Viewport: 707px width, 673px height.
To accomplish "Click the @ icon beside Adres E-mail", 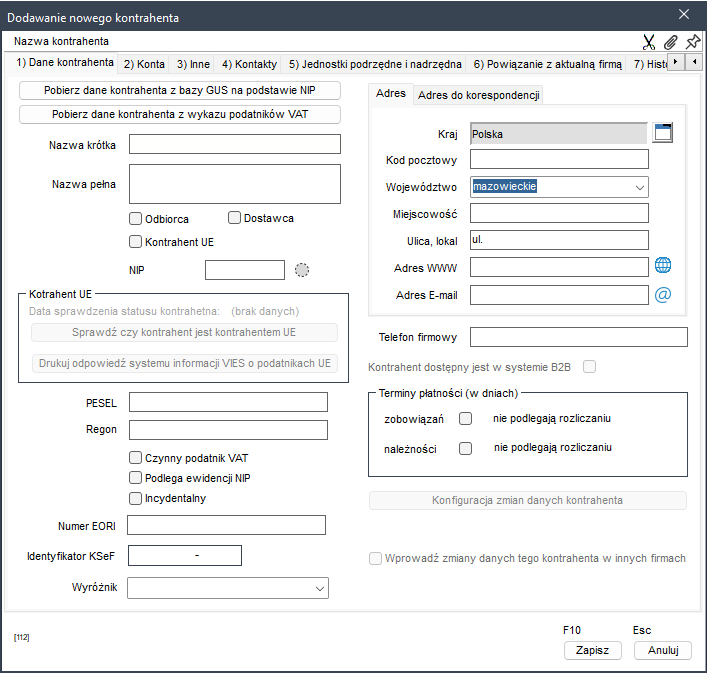I will (x=663, y=294).
